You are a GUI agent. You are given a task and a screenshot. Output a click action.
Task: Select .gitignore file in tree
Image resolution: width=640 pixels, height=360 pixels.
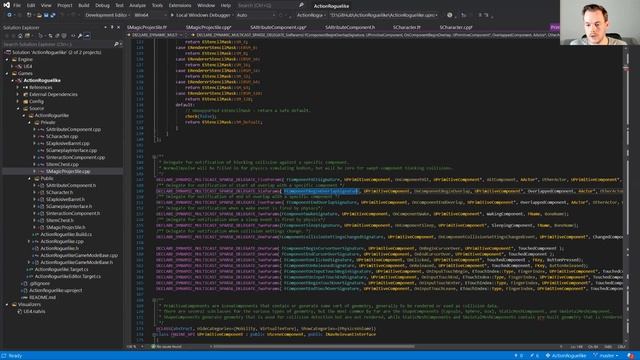[39, 283]
